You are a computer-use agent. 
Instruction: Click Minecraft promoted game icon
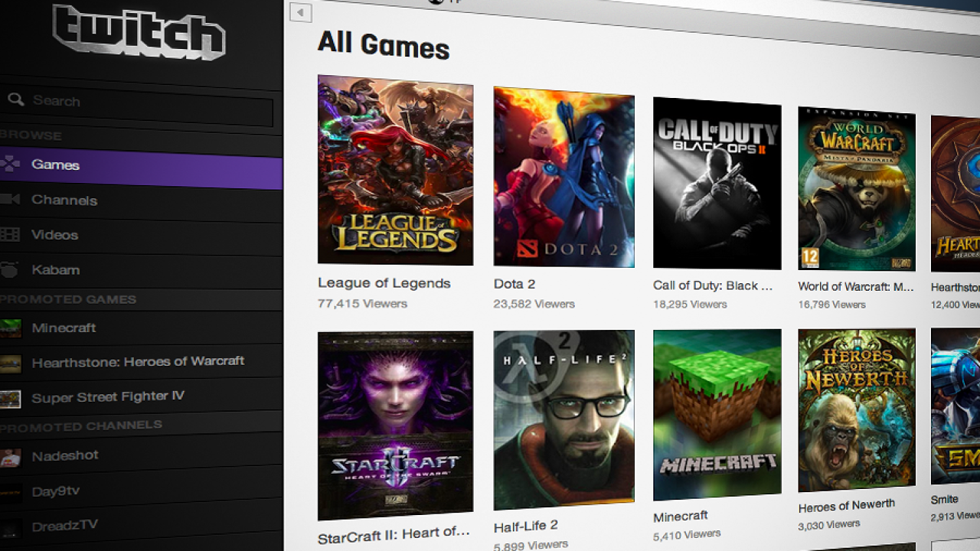pyautogui.click(x=10, y=328)
